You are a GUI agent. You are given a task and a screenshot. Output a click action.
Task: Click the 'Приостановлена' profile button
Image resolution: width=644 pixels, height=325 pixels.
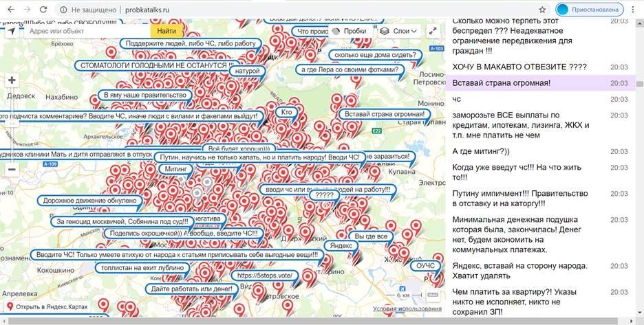590,10
